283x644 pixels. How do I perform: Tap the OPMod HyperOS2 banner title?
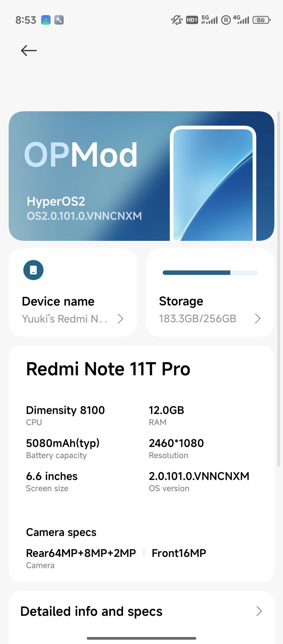80,154
